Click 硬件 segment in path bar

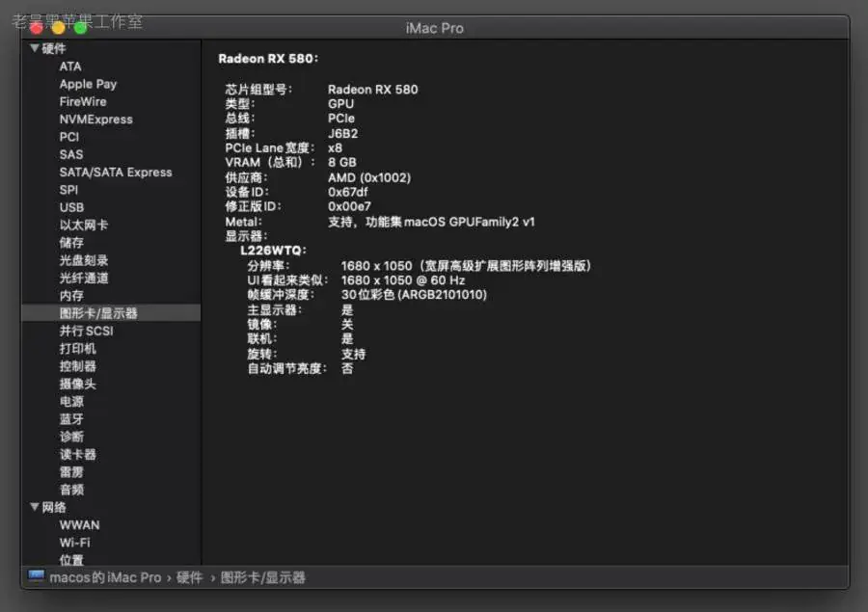[x=189, y=577]
